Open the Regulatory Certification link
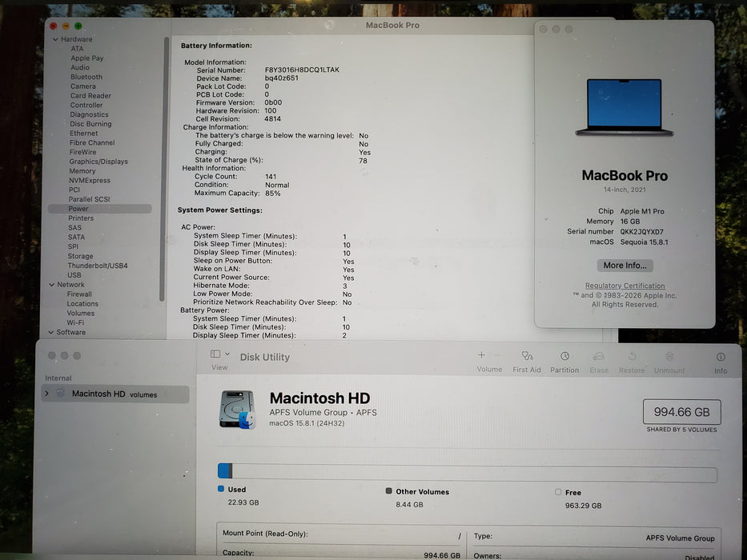 [625, 286]
